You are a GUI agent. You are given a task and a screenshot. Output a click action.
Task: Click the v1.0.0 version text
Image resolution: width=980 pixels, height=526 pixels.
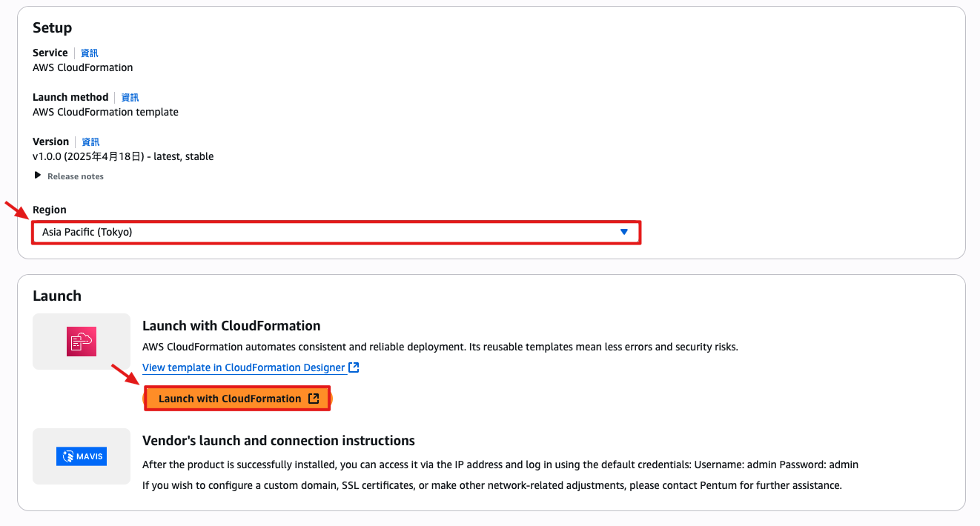pos(123,156)
